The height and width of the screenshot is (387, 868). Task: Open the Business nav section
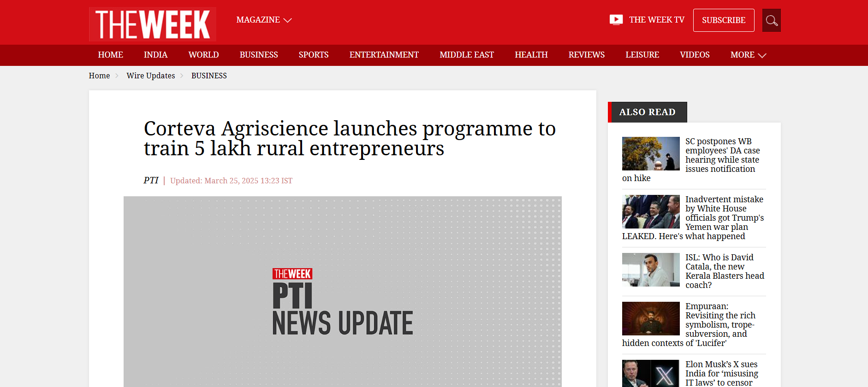pyautogui.click(x=259, y=55)
